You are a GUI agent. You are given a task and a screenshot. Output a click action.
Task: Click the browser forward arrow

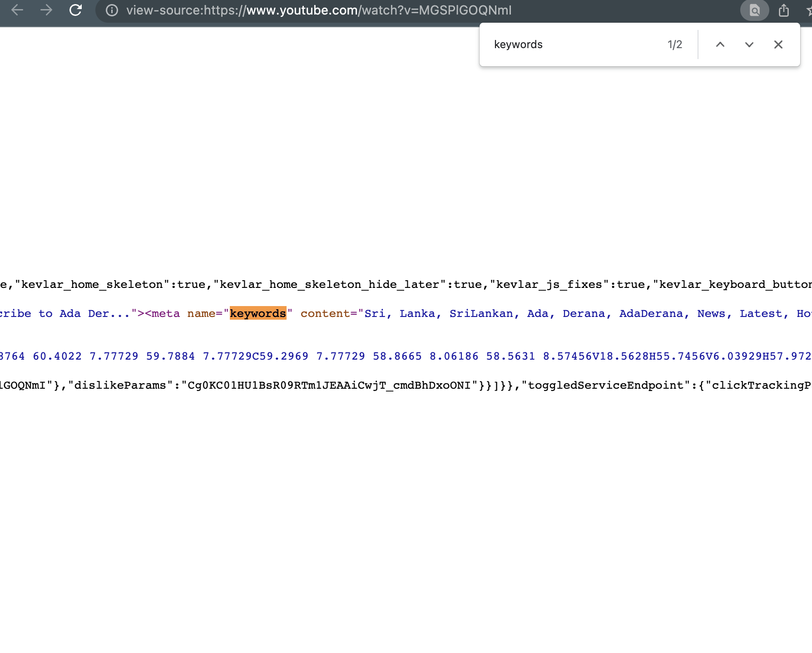click(x=46, y=10)
